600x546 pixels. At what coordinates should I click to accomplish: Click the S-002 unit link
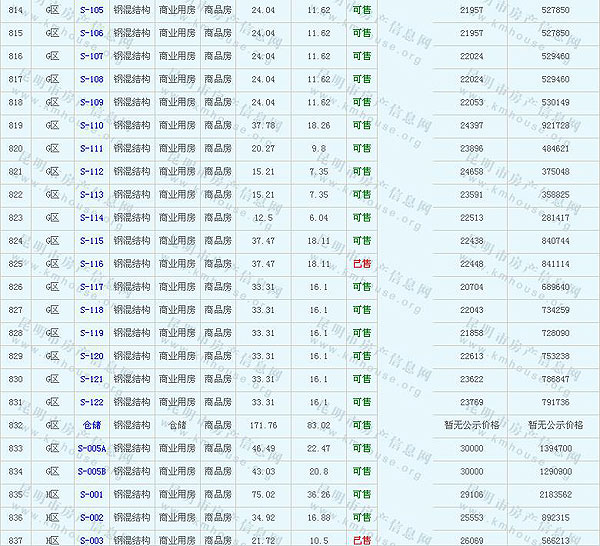tap(90, 517)
